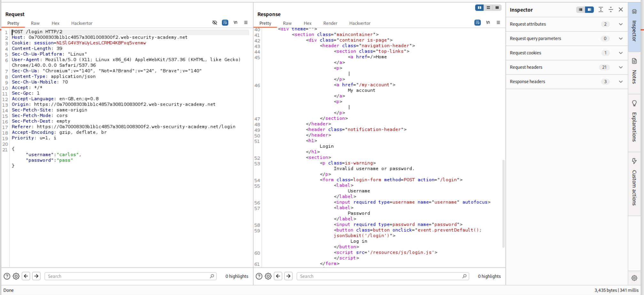Go to next Request search match

click(x=36, y=276)
